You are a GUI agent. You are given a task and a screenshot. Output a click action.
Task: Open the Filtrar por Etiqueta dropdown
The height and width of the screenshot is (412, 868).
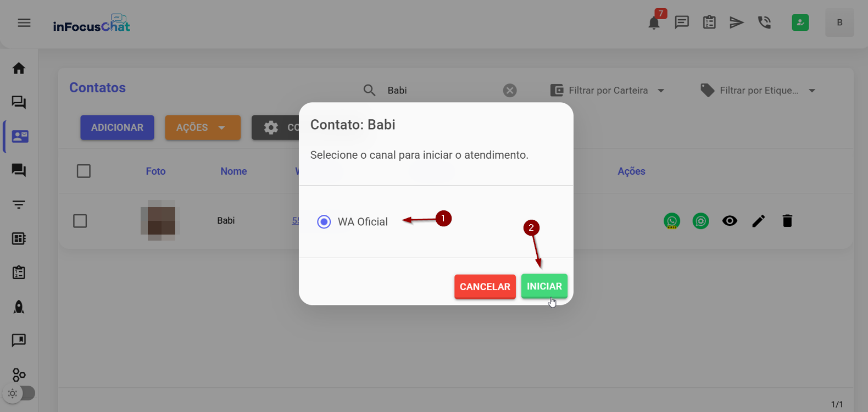coord(758,91)
